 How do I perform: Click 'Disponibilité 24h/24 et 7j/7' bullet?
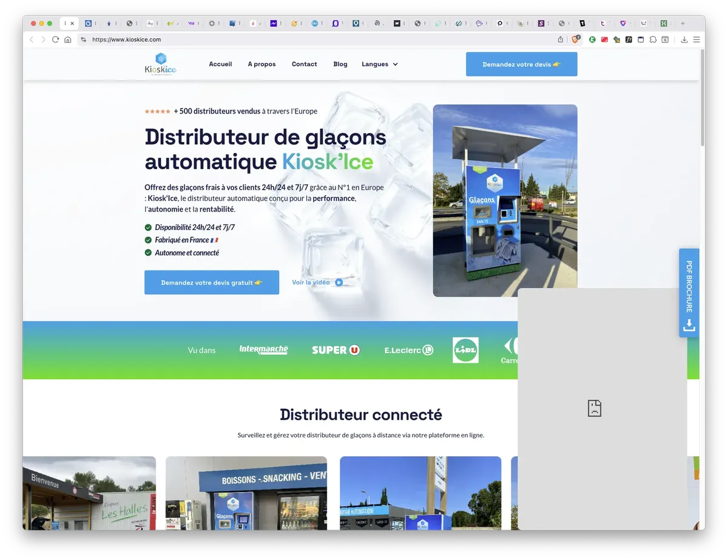(x=195, y=228)
